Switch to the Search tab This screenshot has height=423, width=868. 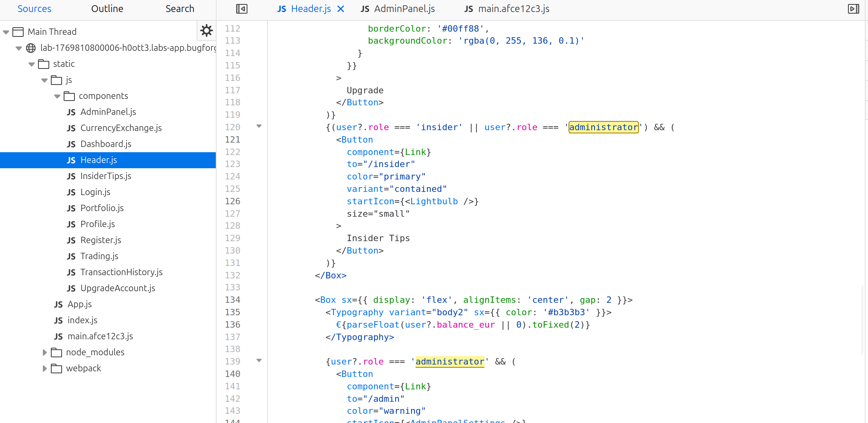coord(180,8)
